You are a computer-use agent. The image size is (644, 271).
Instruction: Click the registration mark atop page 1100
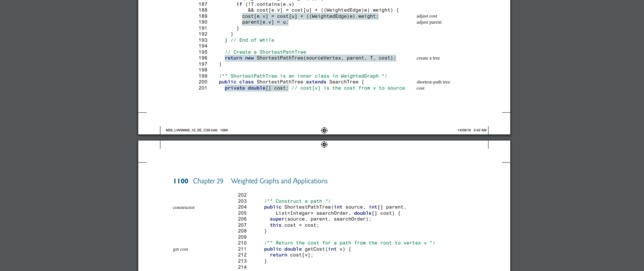(324, 145)
